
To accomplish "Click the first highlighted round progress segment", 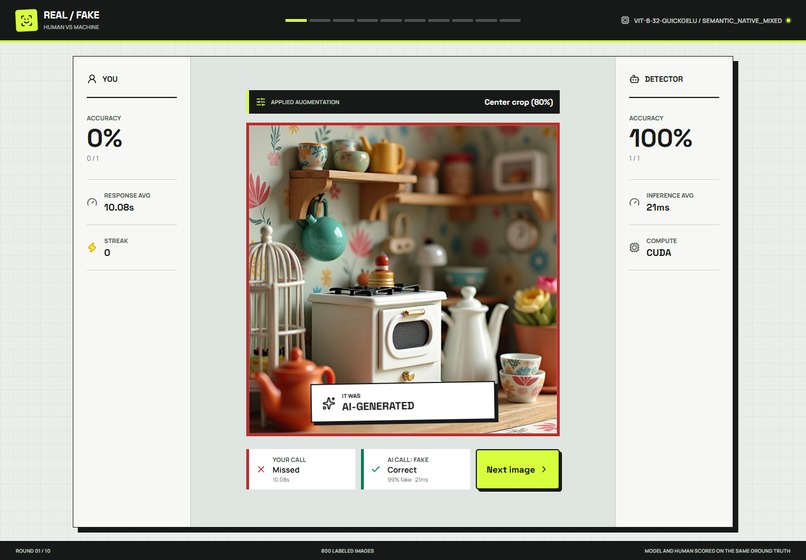I will click(x=296, y=21).
